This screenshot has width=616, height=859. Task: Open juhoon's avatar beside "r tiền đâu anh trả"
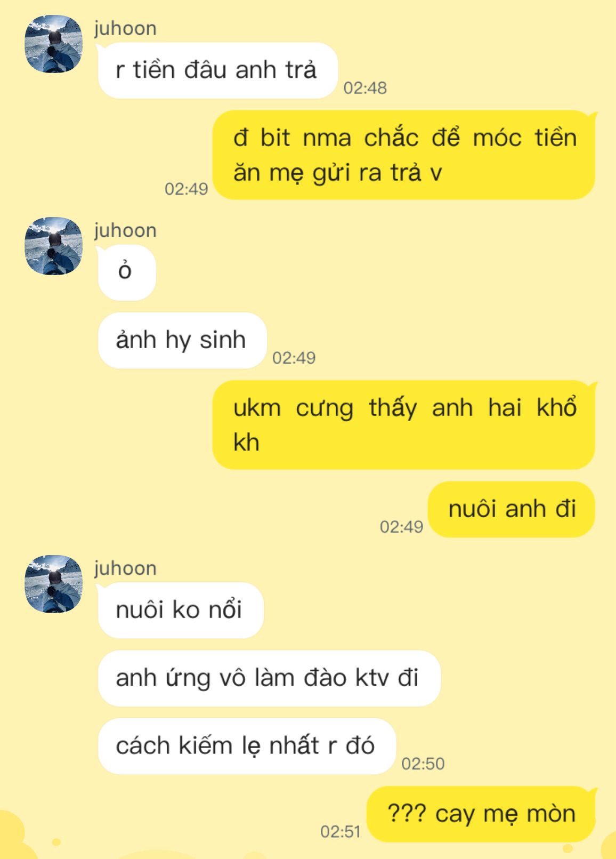54,44
